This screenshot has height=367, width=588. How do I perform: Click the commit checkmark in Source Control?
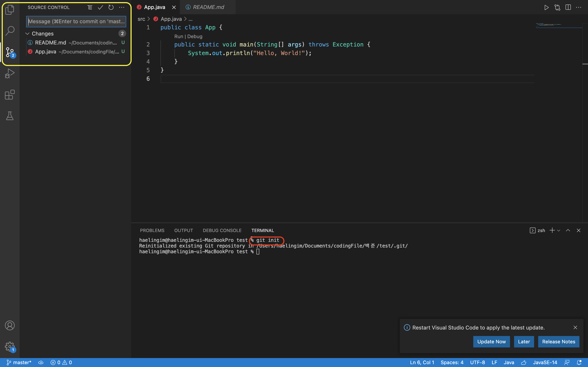point(100,8)
